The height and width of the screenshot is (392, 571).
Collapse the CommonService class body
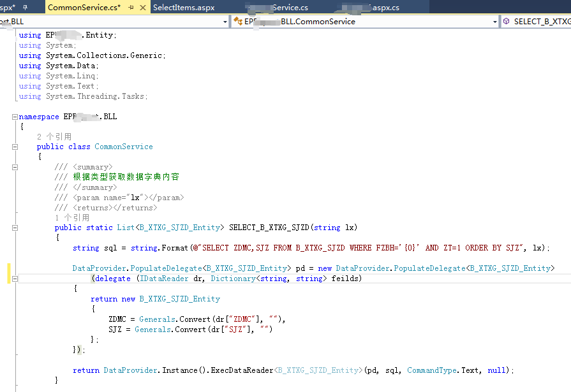pos(14,146)
